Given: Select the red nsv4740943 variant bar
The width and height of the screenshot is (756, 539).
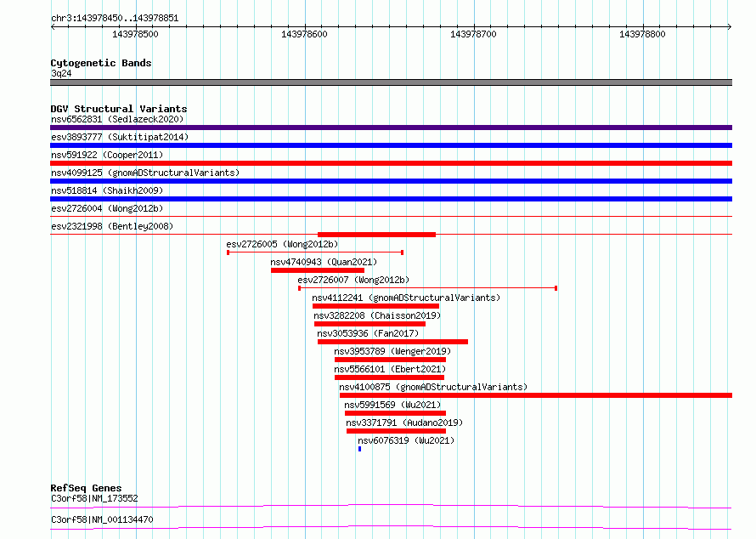Looking at the screenshot, I should pyautogui.click(x=317, y=270).
